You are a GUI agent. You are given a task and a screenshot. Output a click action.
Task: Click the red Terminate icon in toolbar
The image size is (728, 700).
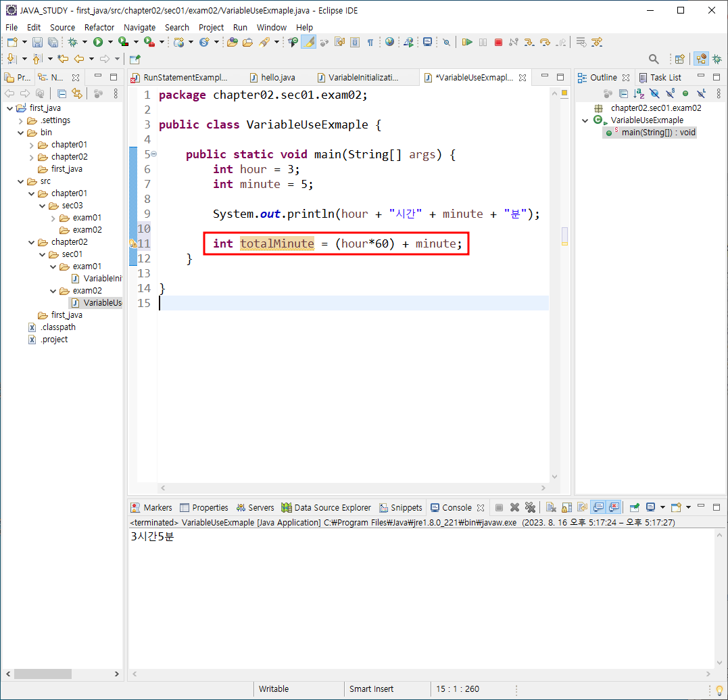(x=498, y=42)
